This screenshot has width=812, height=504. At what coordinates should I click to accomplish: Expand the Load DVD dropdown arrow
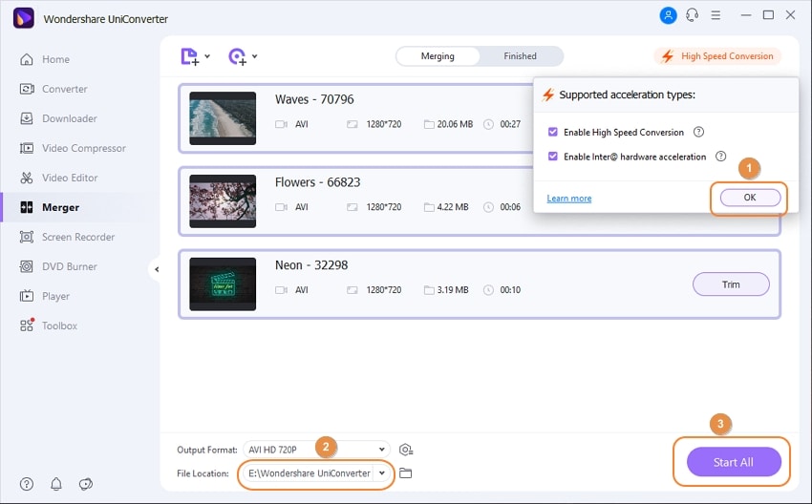coord(255,56)
